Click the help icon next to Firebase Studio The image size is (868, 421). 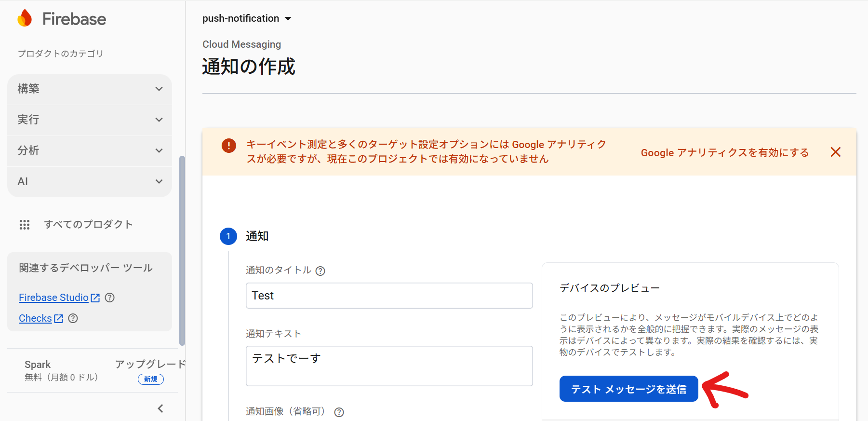point(109,298)
